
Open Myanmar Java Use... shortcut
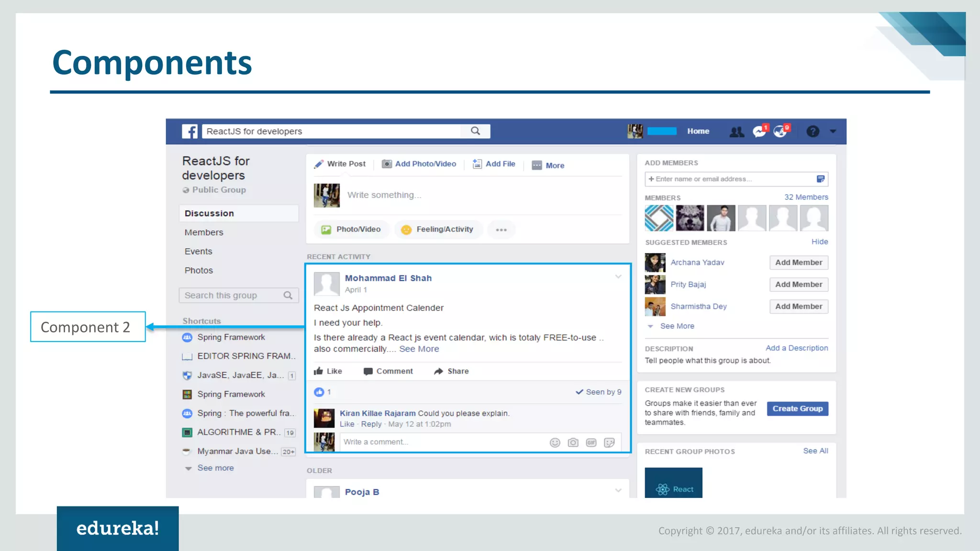pos(239,452)
